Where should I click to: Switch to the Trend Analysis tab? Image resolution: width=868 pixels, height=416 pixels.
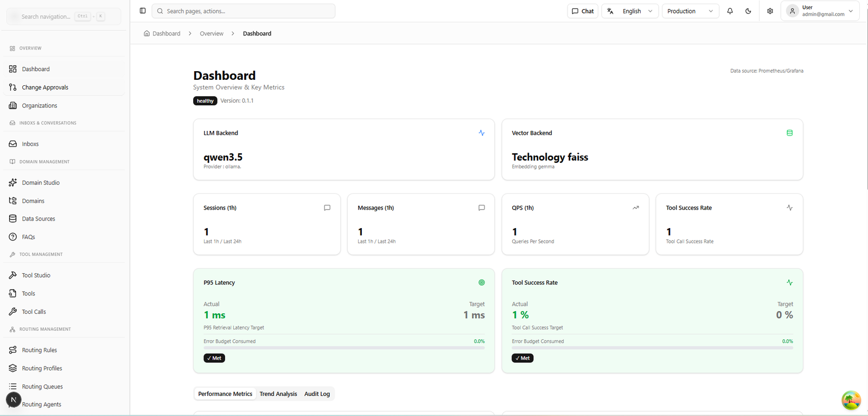tap(278, 394)
